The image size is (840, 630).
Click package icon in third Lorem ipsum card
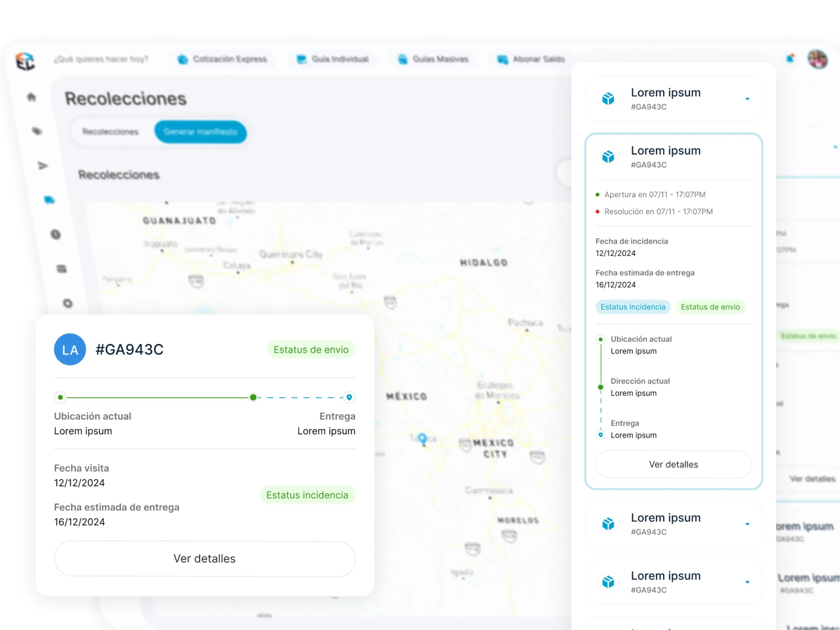pos(608,524)
